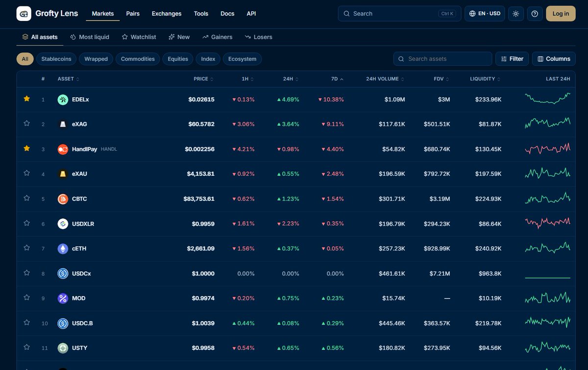Filter by Stablecoins chip

click(56, 59)
